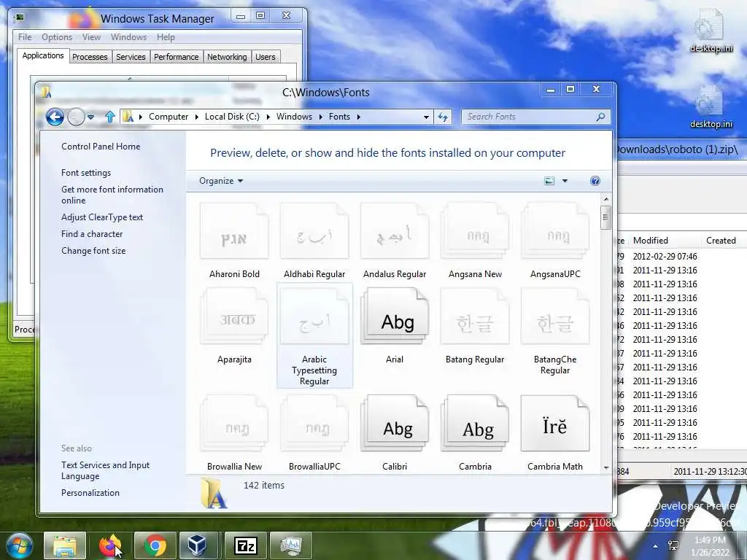Open Google Chrome from the taskbar

click(x=155, y=545)
